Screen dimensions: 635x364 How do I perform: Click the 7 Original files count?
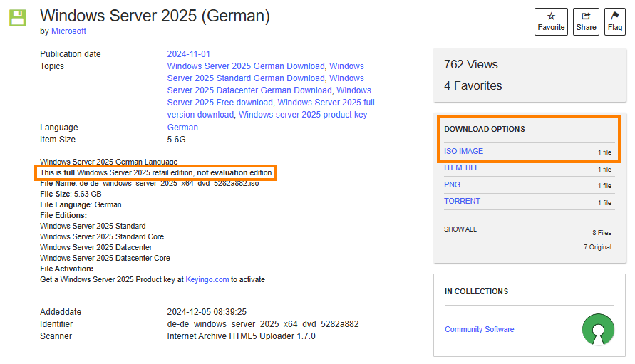click(x=597, y=247)
